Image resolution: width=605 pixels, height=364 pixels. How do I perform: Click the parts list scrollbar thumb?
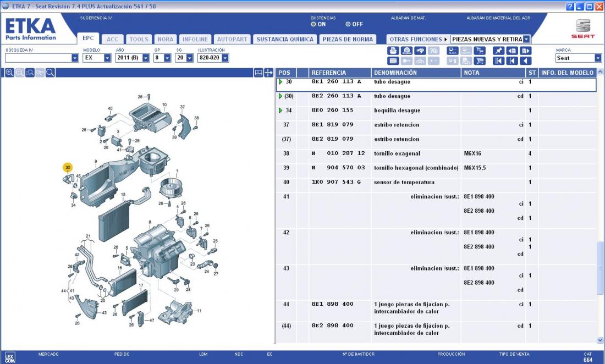pos(600,268)
